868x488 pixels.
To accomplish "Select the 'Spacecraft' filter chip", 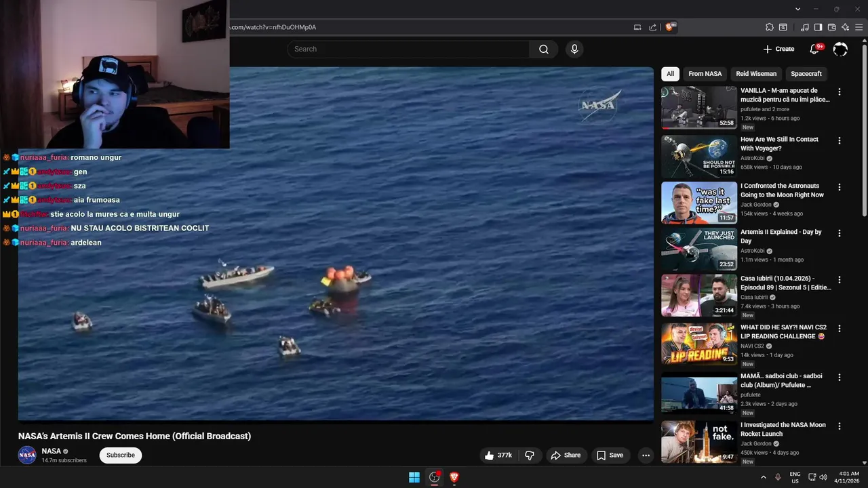I will pyautogui.click(x=806, y=74).
